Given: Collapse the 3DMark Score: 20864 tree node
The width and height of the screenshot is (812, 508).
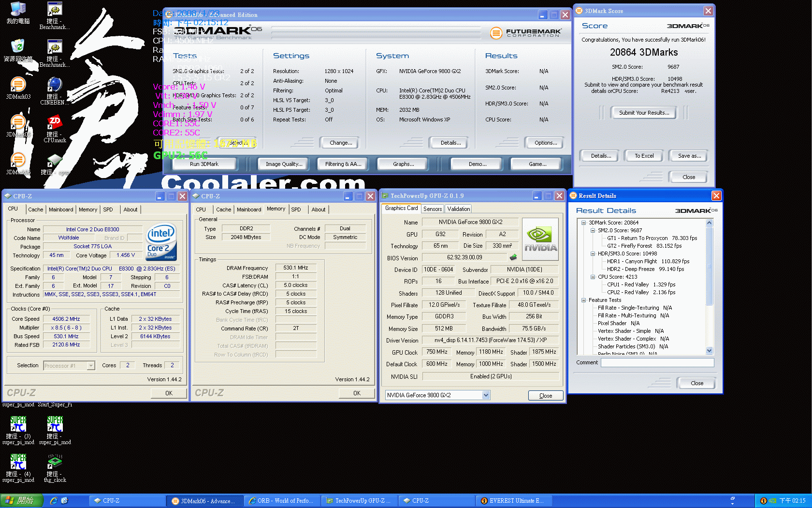Looking at the screenshot, I should 583,223.
